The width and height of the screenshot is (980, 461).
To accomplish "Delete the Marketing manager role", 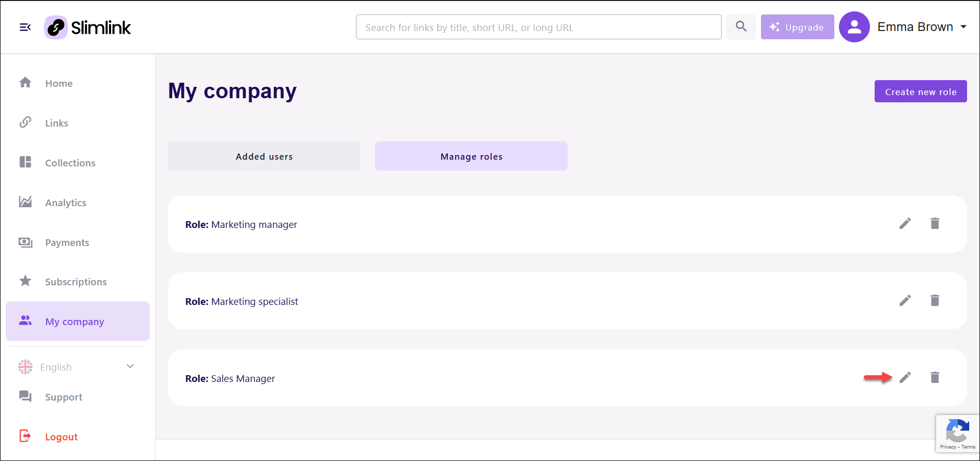I will pos(935,223).
